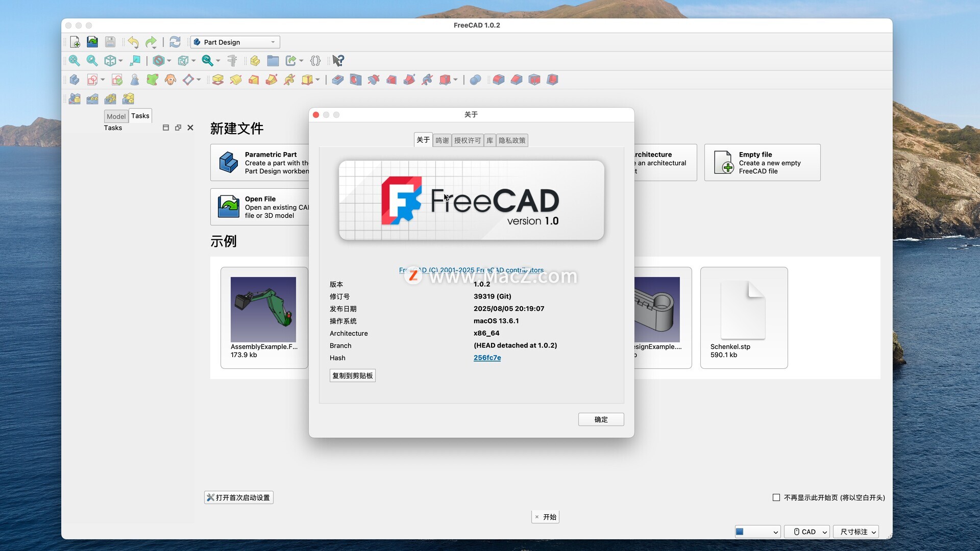Click the Fillet tool icon
Viewport: 980px width, 551px height.
pos(499,80)
